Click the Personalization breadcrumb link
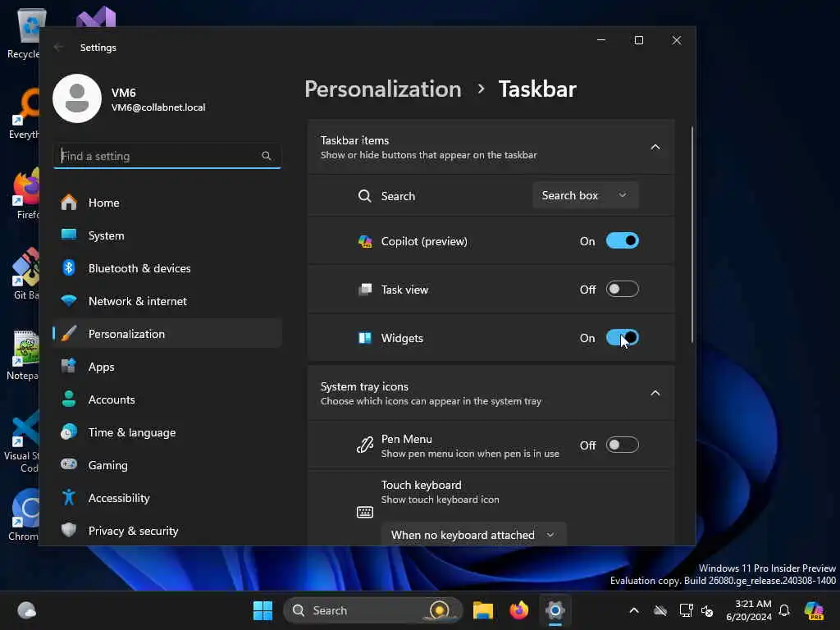 [x=382, y=89]
